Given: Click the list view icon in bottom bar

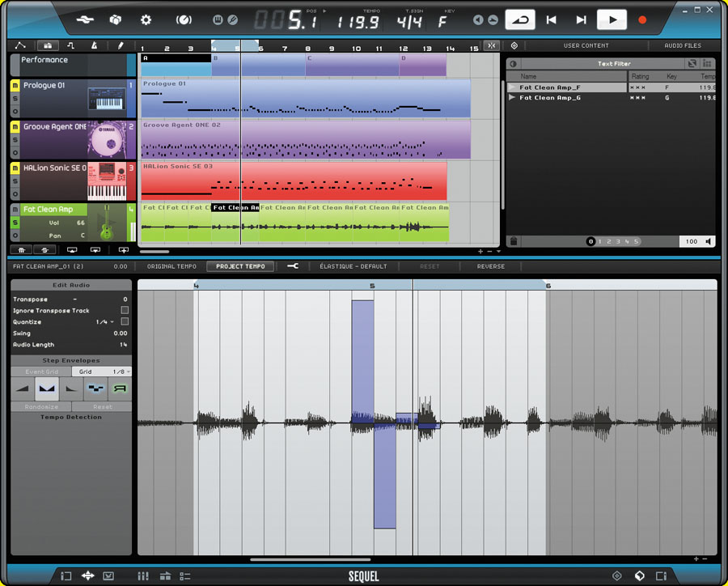Looking at the screenshot, I should (185, 576).
